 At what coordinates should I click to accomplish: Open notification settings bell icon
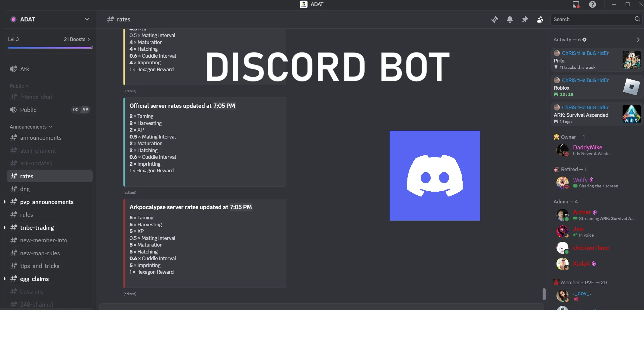point(510,19)
